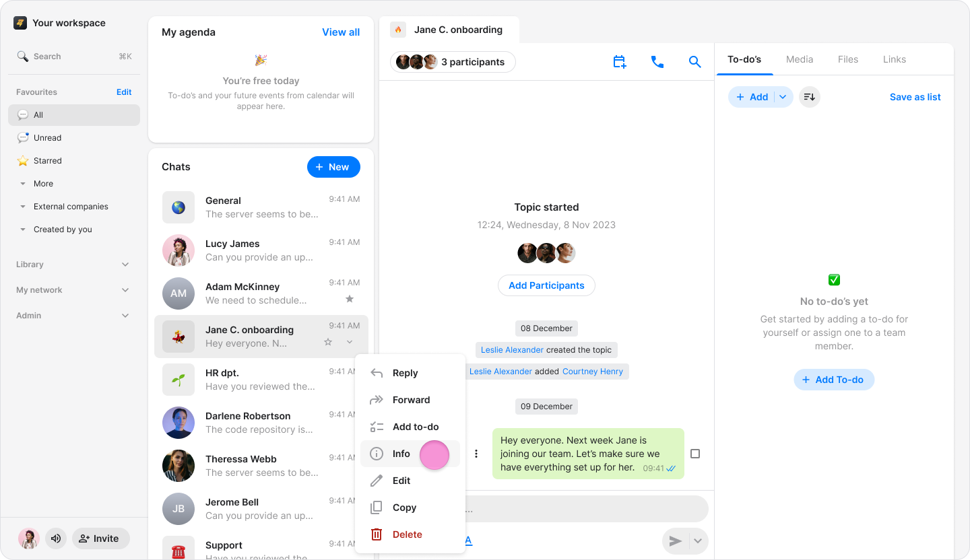Click the New chat button
Screen dimensions: 970x560
333,167
